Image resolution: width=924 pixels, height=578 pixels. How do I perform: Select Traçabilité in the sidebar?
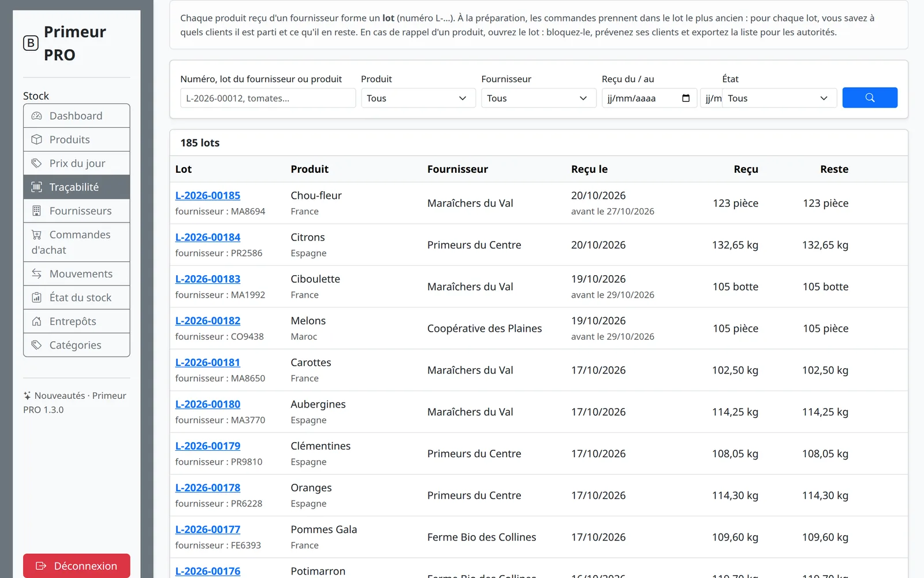click(x=76, y=187)
